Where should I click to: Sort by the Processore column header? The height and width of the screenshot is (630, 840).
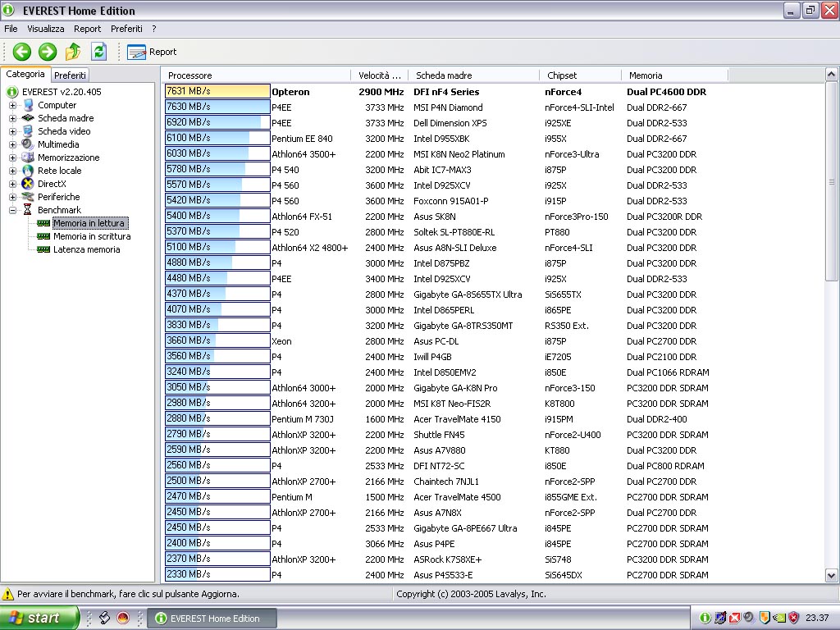(256, 75)
